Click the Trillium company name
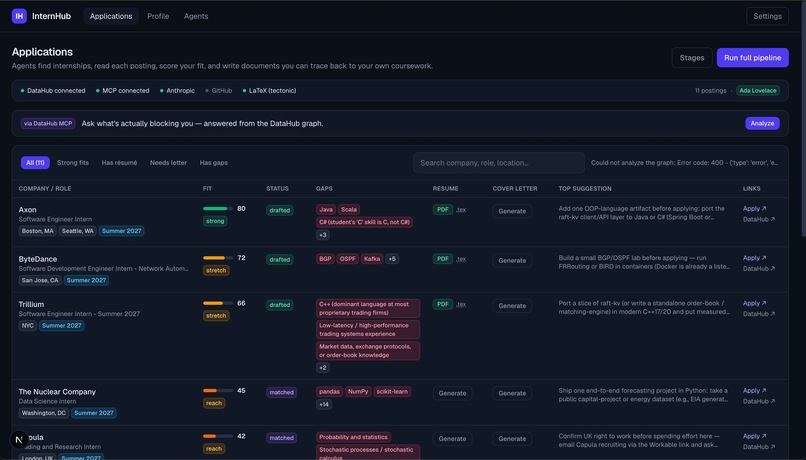Screen dimensions: 806x460 click(x=31, y=304)
